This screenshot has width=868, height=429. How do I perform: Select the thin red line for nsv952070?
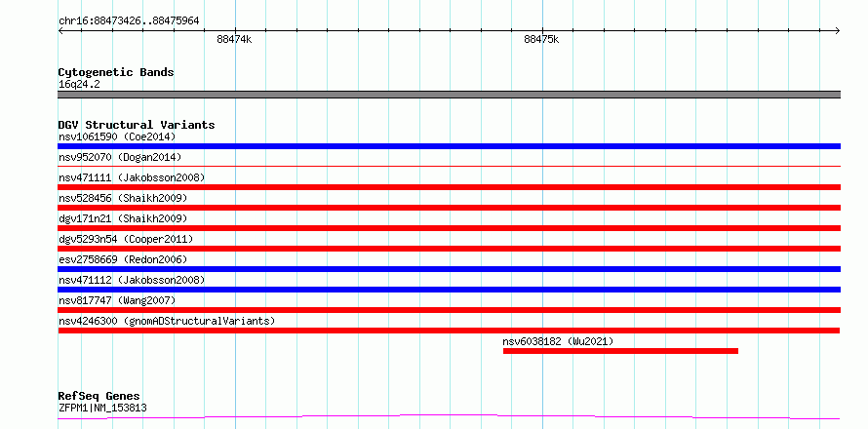click(449, 166)
